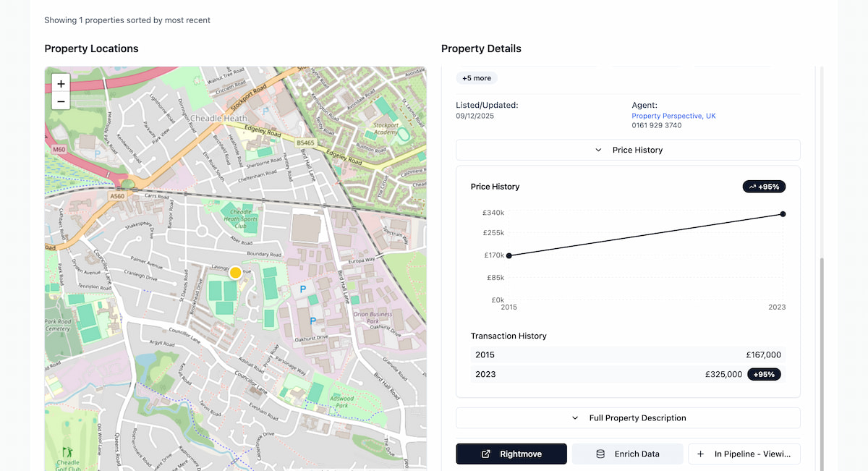Open the Property Perspective, UK agent link
The height and width of the screenshot is (471, 868).
(673, 116)
